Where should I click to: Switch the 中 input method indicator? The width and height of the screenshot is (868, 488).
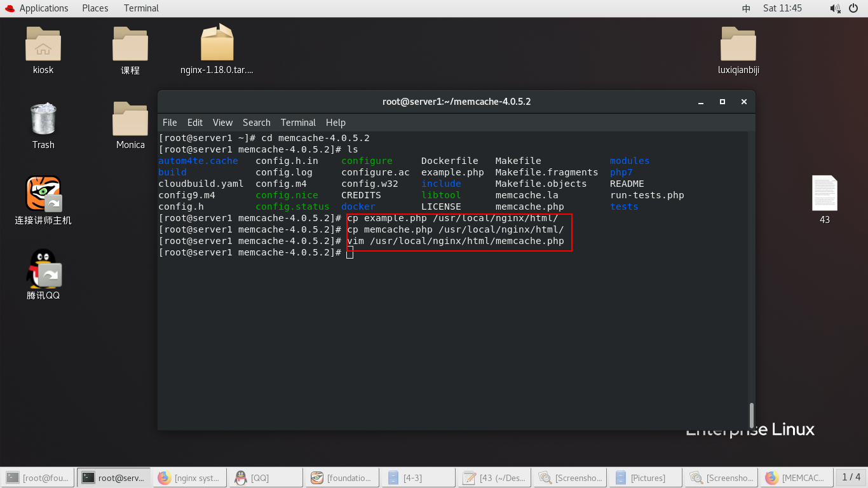point(746,8)
